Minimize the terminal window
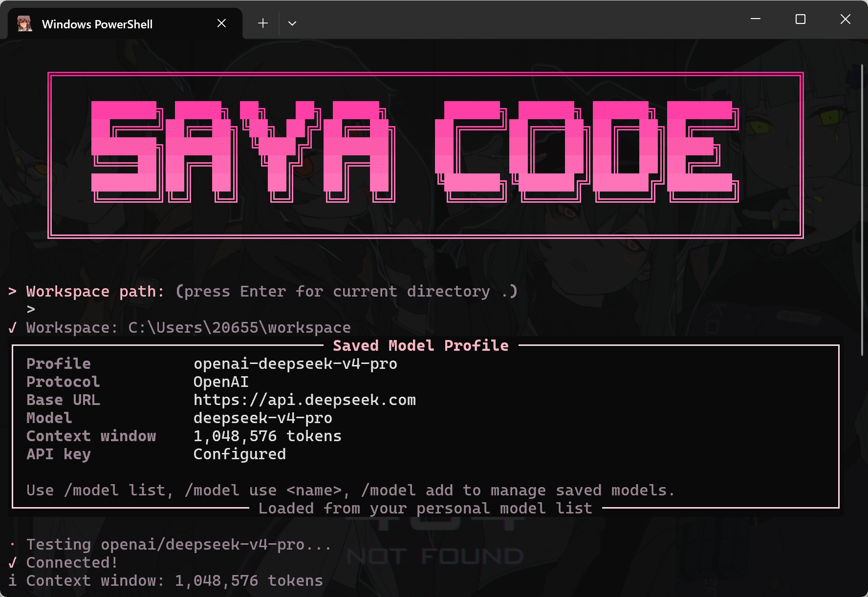The width and height of the screenshot is (868, 597). click(756, 19)
